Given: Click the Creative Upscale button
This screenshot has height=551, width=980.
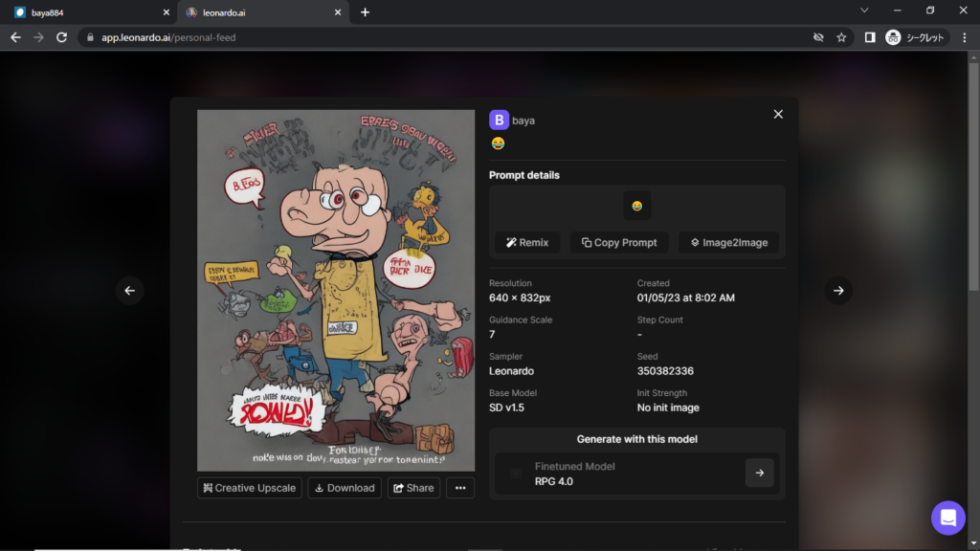Looking at the screenshot, I should 249,488.
